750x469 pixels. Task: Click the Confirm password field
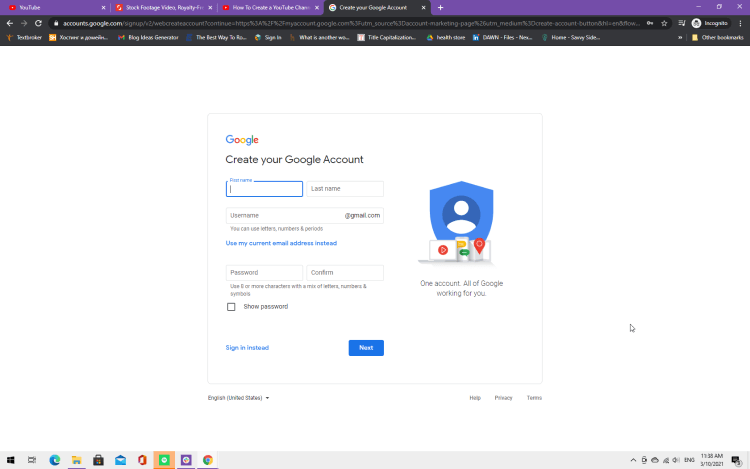(345, 273)
